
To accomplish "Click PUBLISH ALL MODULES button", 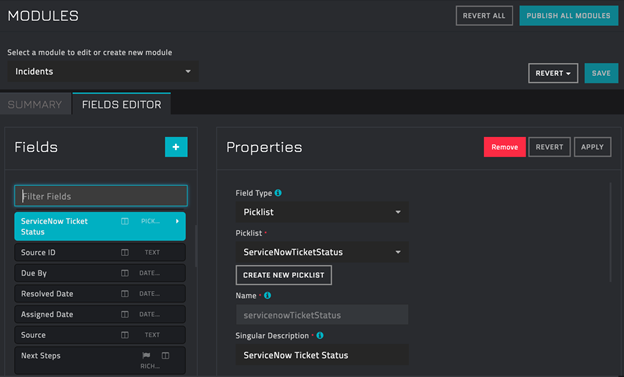I will click(569, 16).
